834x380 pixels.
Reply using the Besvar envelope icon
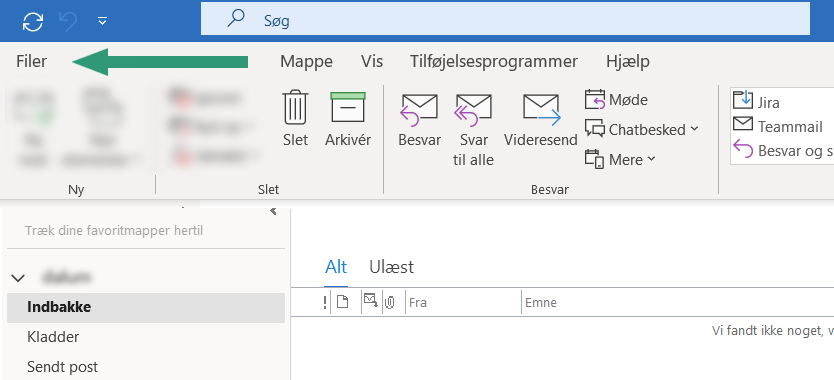[x=419, y=110]
